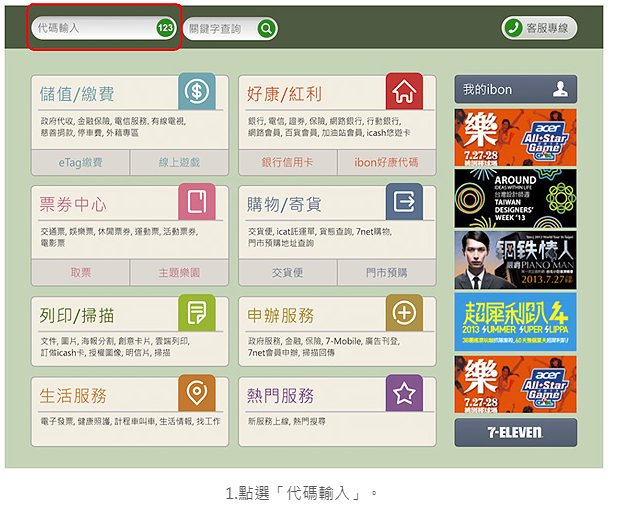Open the 好康/紅利 category title
The image size is (619, 514).
284,94
